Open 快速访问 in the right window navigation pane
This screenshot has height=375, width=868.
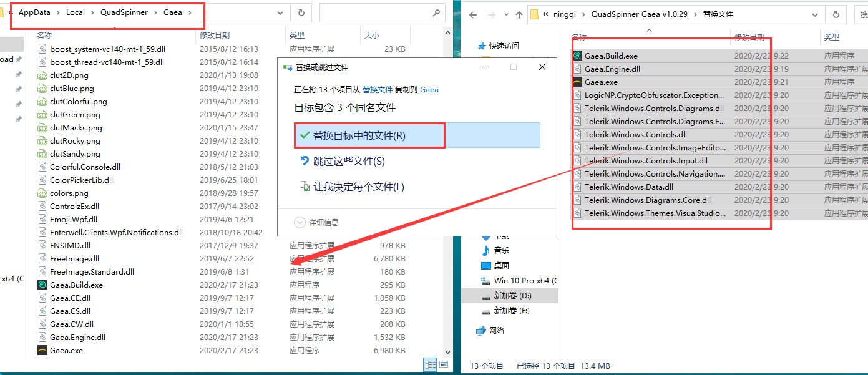click(x=504, y=46)
